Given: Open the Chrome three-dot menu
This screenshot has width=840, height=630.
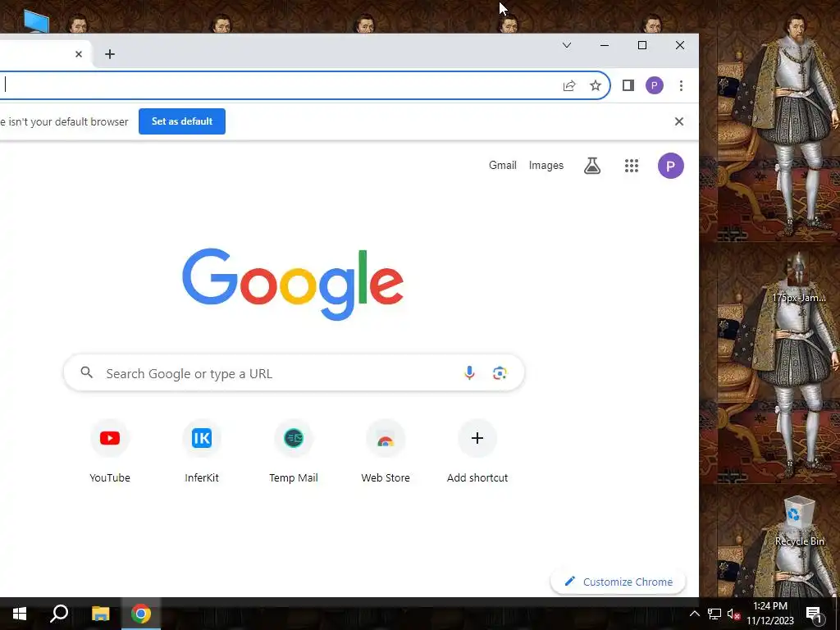Looking at the screenshot, I should point(681,85).
